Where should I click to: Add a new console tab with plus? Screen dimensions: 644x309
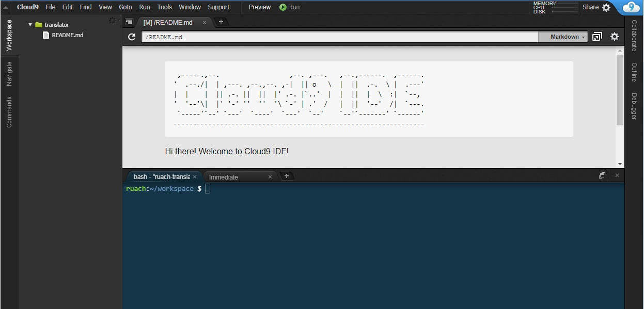pos(287,176)
